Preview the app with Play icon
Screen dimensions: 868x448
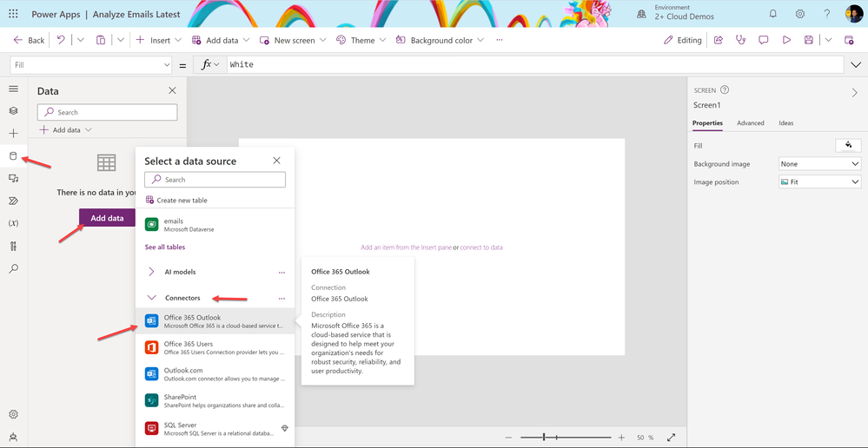[x=786, y=40]
